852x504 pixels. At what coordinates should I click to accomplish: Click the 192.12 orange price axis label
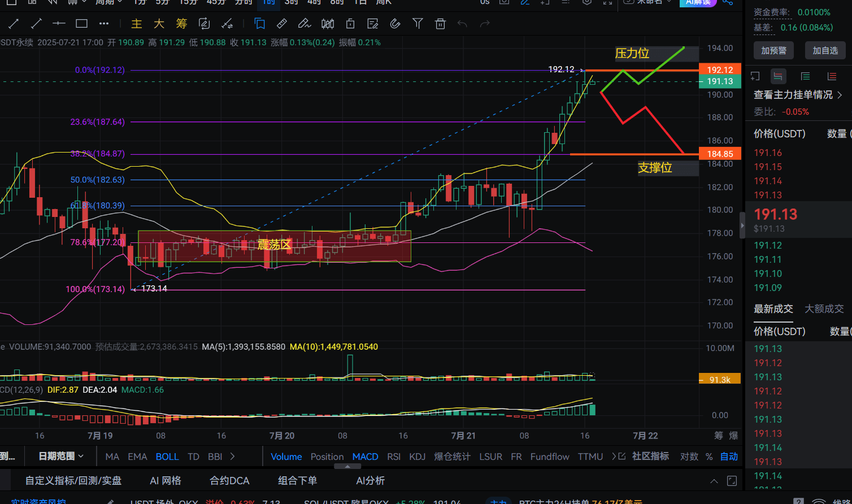tap(720, 70)
